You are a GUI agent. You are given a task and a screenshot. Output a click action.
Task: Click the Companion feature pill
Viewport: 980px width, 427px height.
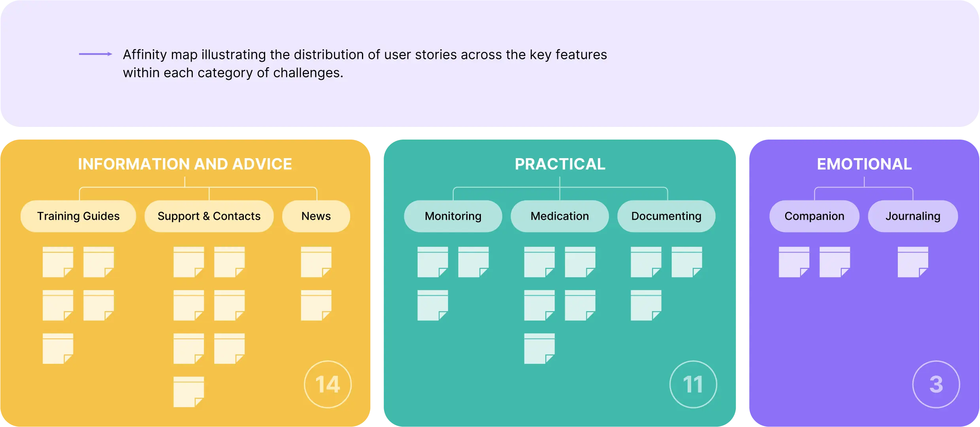[814, 216]
